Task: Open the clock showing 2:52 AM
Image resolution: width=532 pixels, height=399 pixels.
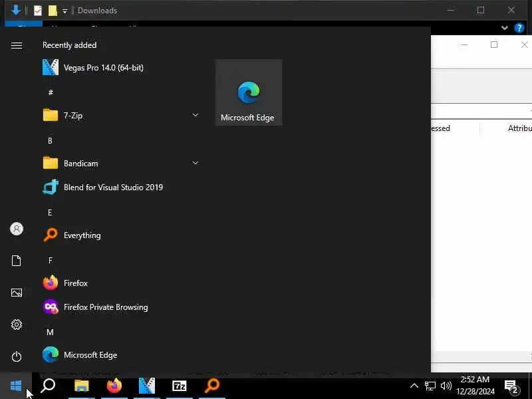Action: 475,386
